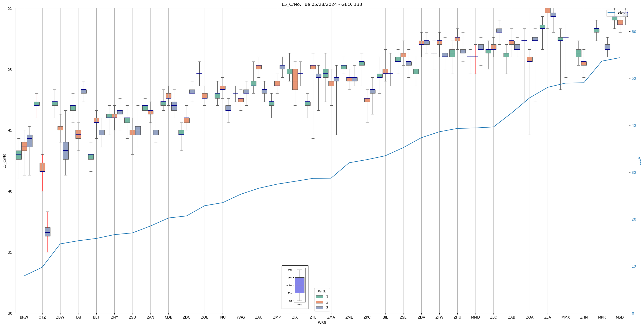This screenshot has height=327, width=644.
Task: Click the ZDV station tick label
Action: pyautogui.click(x=421, y=317)
